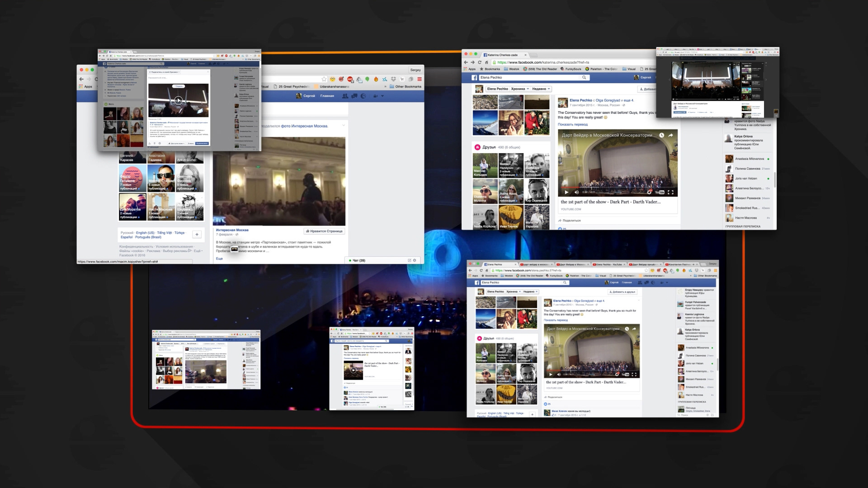Click Показать перевод link in top-right window

pos(573,124)
